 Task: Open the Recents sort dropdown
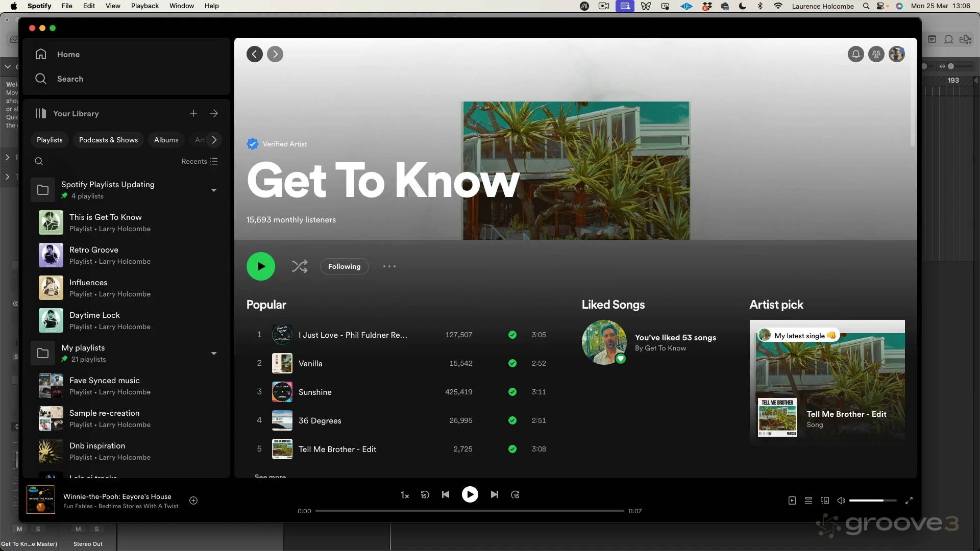pos(200,161)
